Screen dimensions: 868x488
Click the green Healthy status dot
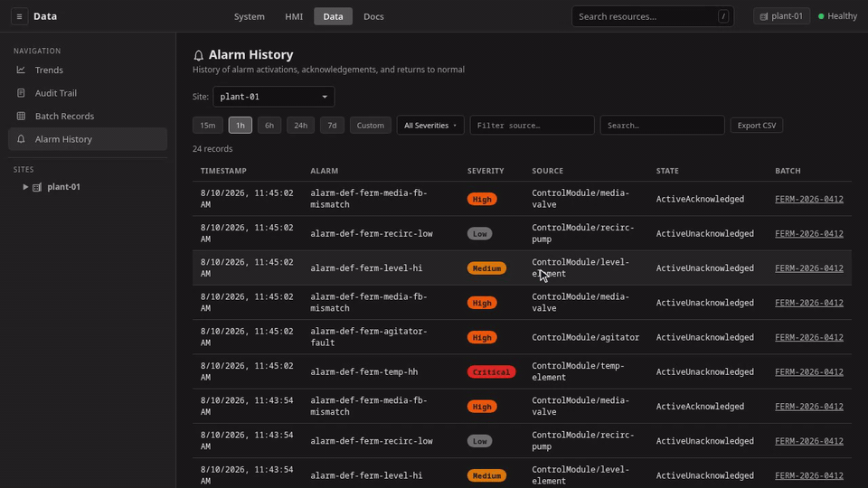point(821,16)
